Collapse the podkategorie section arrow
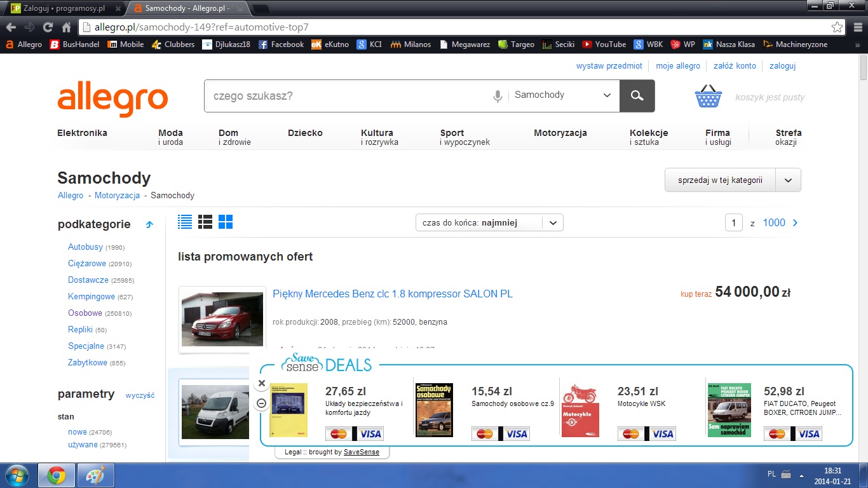The width and height of the screenshot is (868, 488). coord(149,224)
